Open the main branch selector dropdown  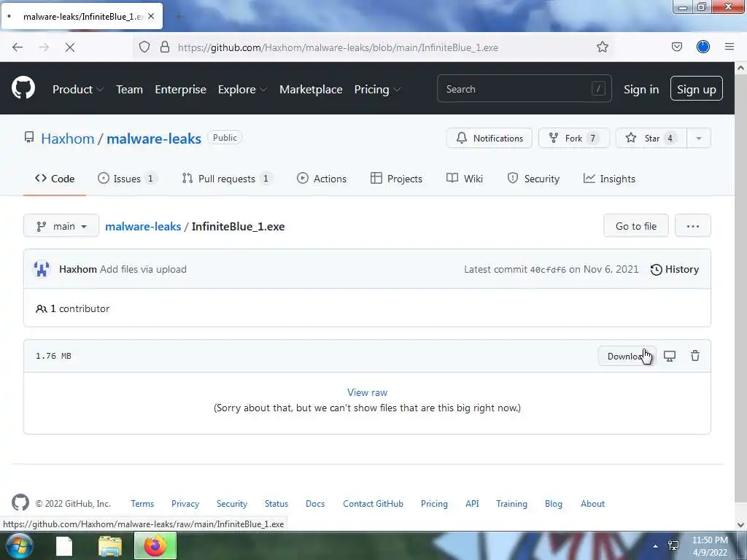coord(61,226)
